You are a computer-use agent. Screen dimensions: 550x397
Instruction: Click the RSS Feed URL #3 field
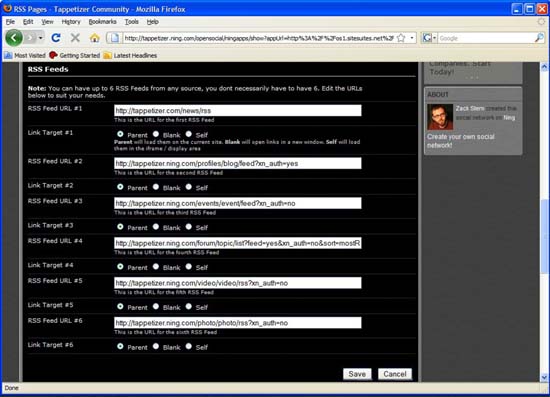(x=237, y=203)
